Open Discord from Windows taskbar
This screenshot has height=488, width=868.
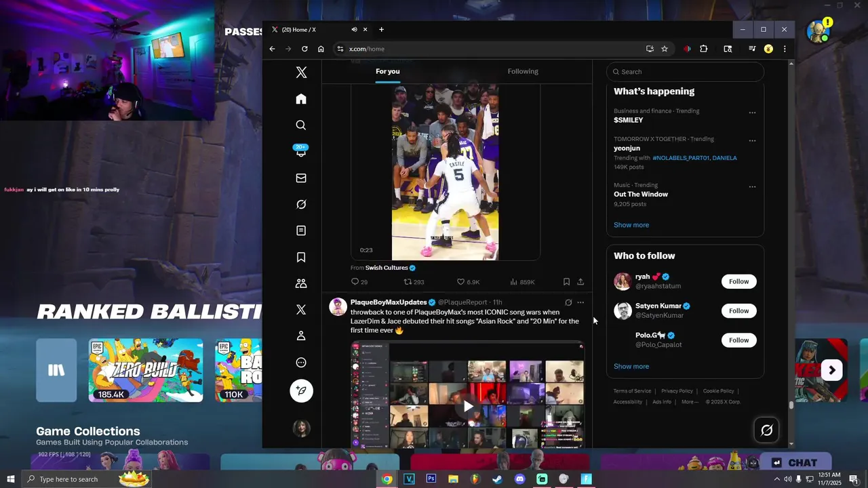pos(520,479)
